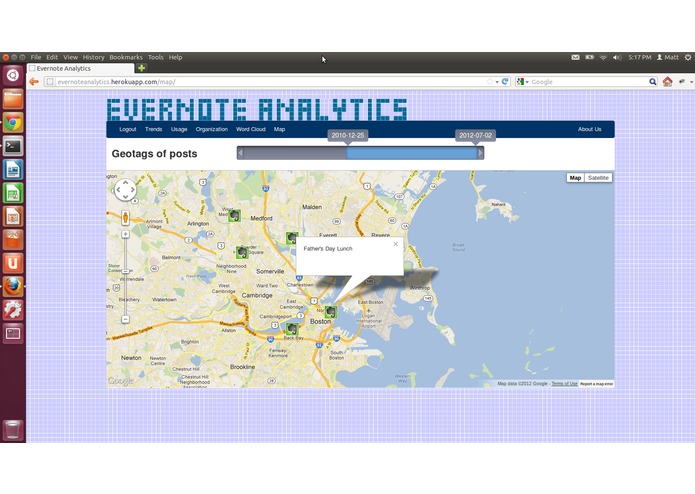Close the Father's Day Lunch info window
This screenshot has width=695, height=494.
coord(396,244)
